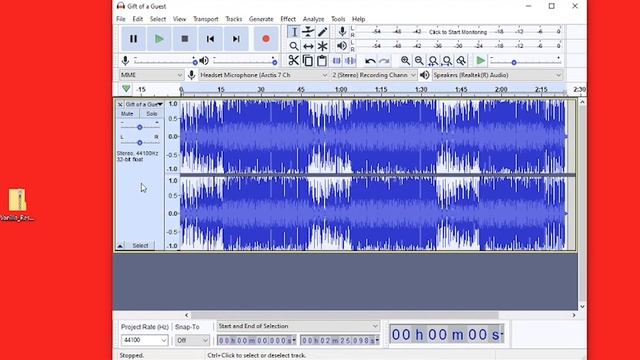
Task: Open the Select menu
Action: tap(158, 19)
